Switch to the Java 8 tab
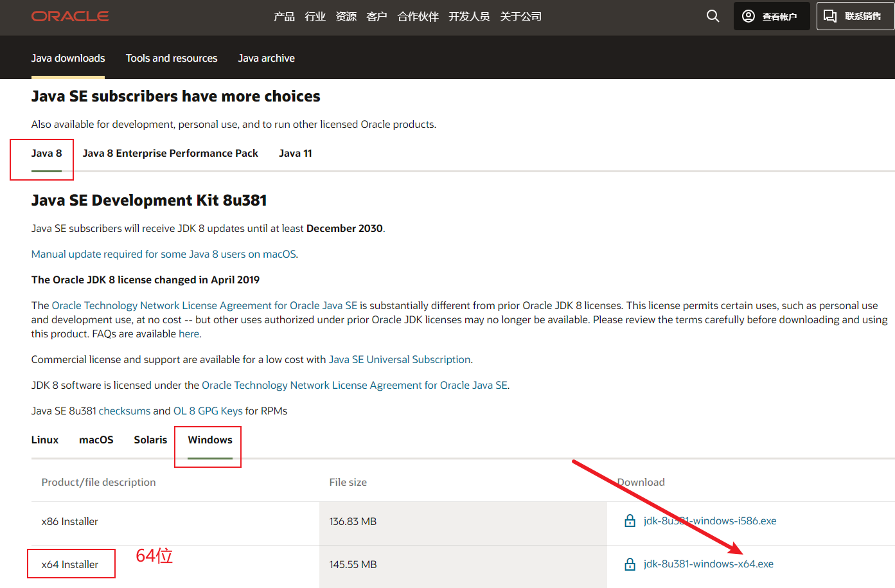Viewport: 895px width, 588px height. (x=46, y=153)
